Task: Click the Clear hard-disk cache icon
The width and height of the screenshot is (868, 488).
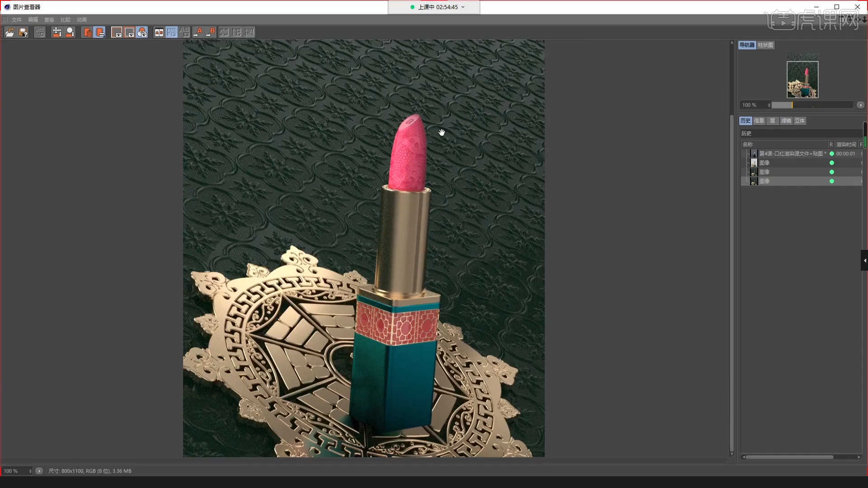Action: tap(100, 32)
